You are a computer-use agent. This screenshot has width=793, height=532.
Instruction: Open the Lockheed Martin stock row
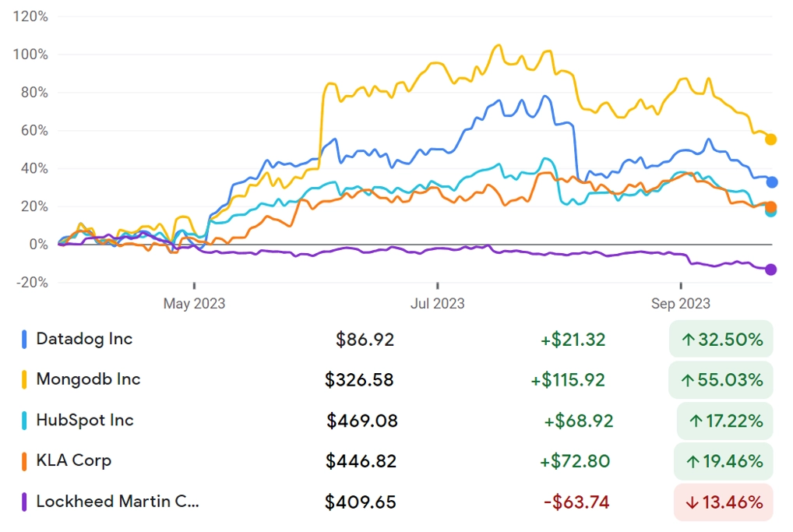click(x=396, y=502)
